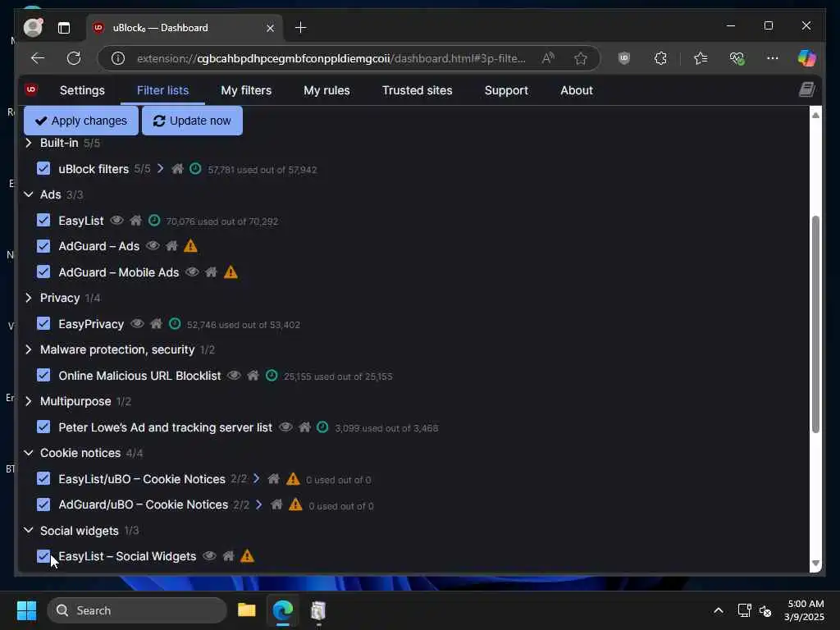Click uBlock Origin extension icon in browser toolbar
840x630 pixels.
point(623,58)
